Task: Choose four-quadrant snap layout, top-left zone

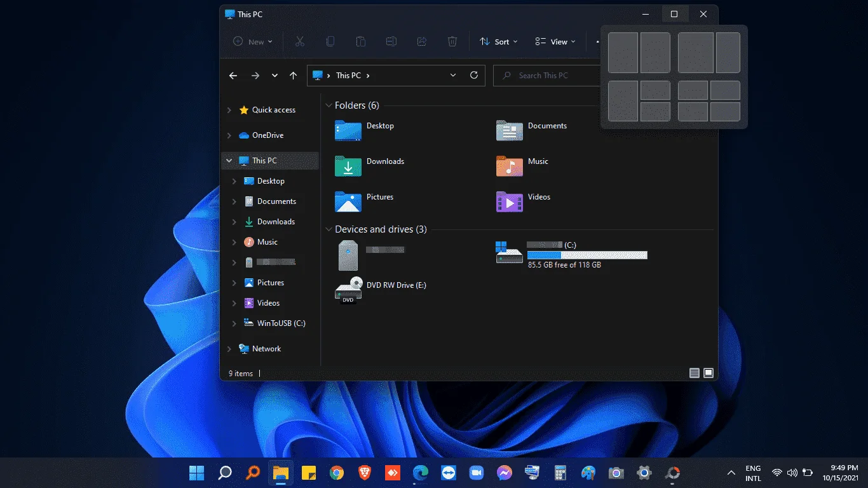Action: 693,90
